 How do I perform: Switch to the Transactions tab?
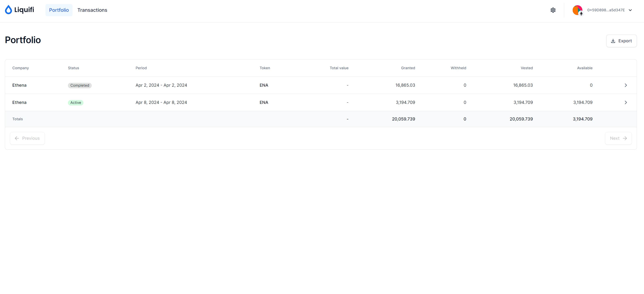(x=92, y=10)
